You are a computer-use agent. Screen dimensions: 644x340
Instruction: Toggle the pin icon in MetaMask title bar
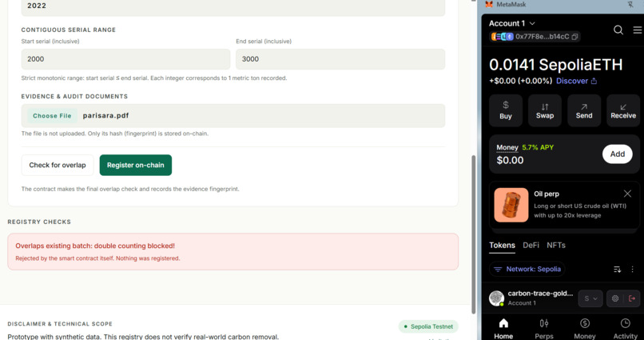click(x=630, y=5)
